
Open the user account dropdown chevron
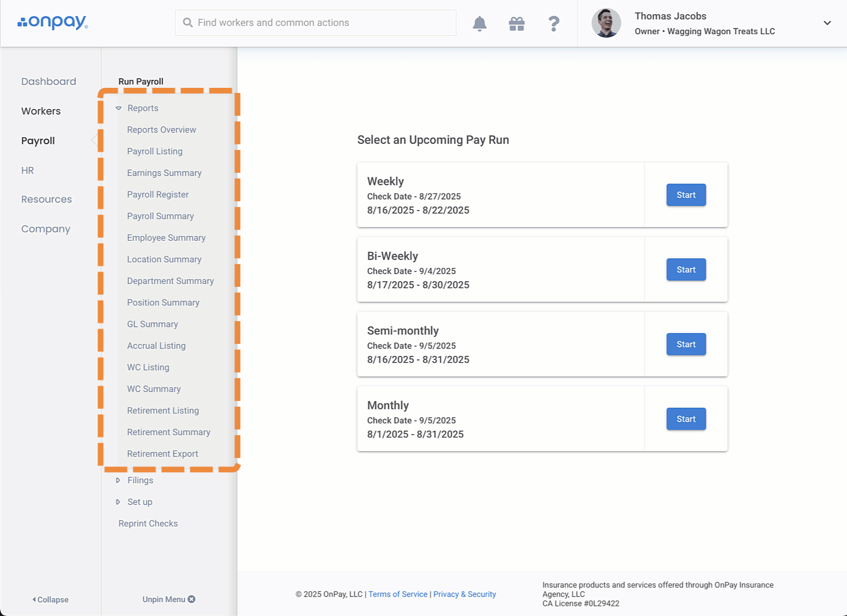click(x=827, y=23)
